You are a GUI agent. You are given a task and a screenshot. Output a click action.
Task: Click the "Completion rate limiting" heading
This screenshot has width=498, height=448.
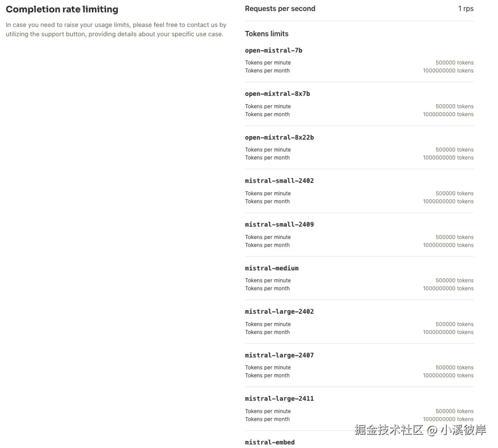click(x=62, y=9)
